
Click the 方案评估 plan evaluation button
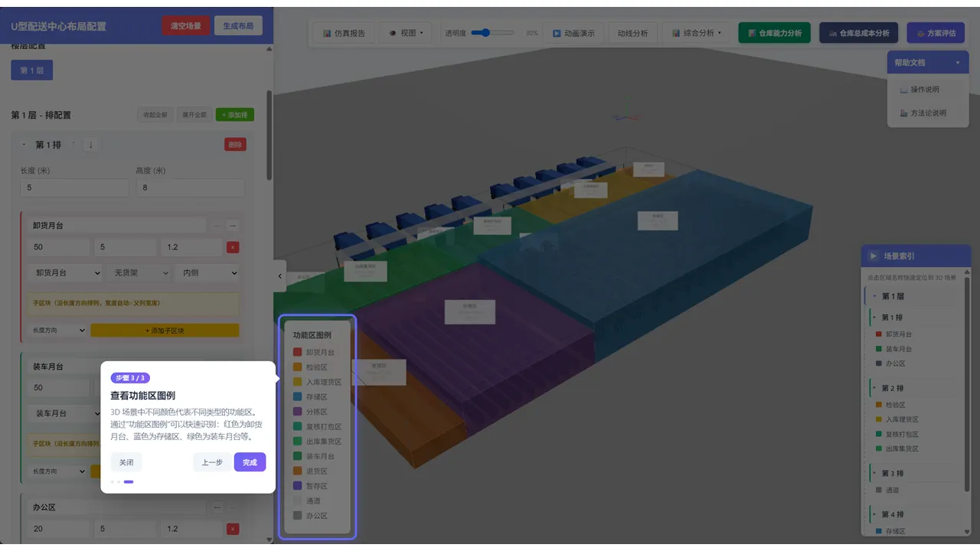click(936, 33)
